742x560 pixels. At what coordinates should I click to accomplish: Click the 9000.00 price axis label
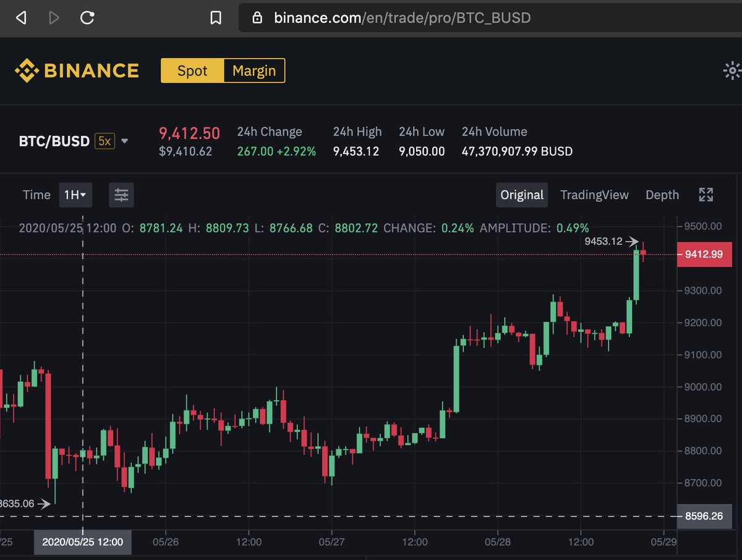tap(703, 386)
